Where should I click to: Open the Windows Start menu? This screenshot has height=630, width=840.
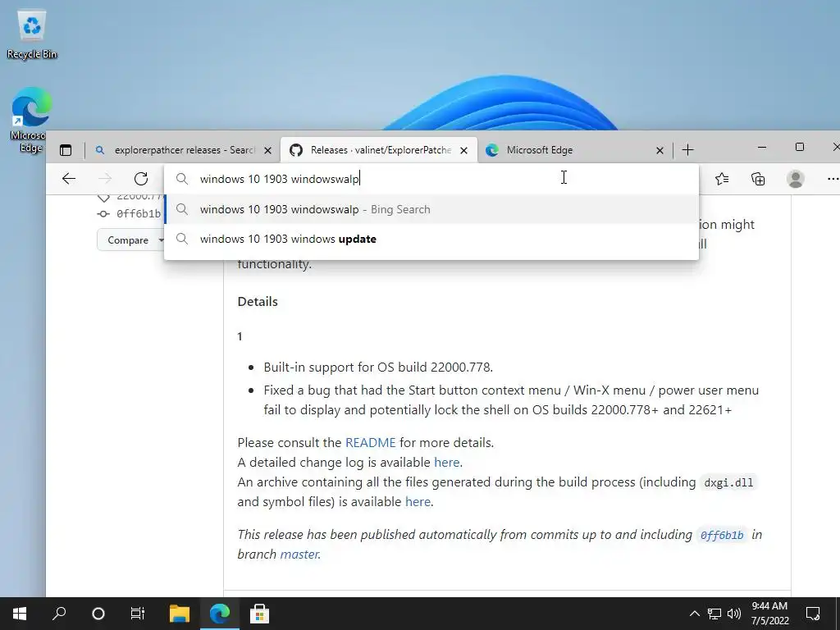coord(20,614)
